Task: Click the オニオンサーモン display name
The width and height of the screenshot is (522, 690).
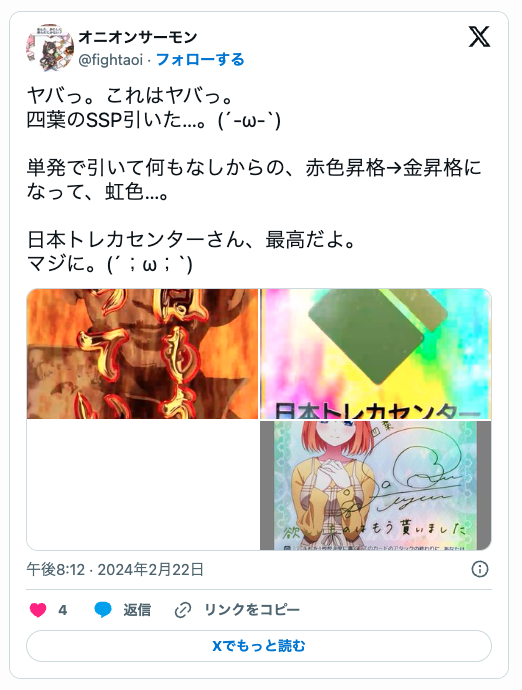Action: pos(137,37)
